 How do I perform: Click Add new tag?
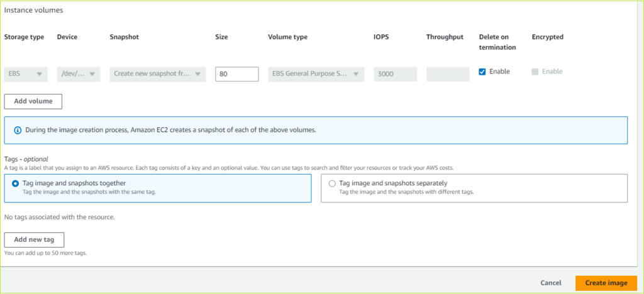[34, 239]
